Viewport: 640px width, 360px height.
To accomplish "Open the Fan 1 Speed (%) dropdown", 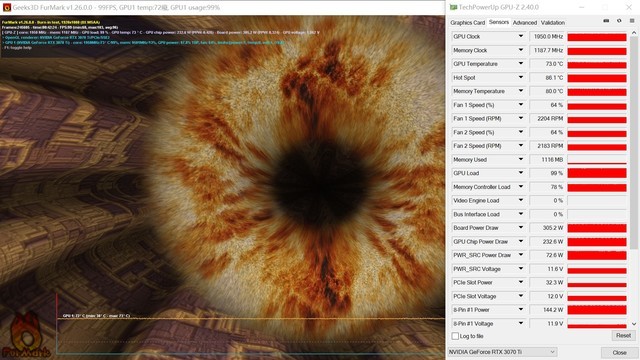I will coord(521,105).
